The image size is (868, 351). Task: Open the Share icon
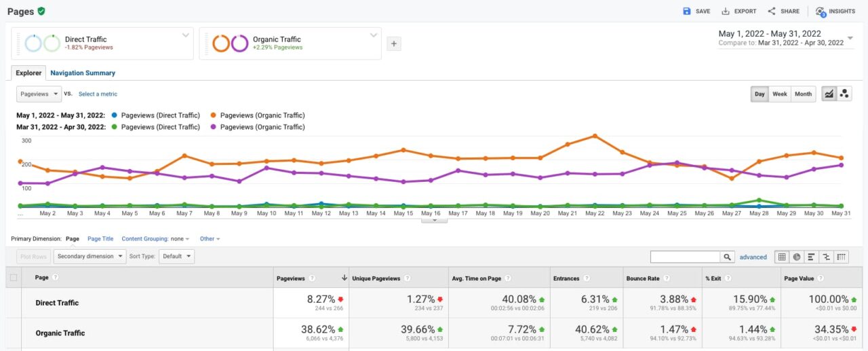(x=772, y=11)
